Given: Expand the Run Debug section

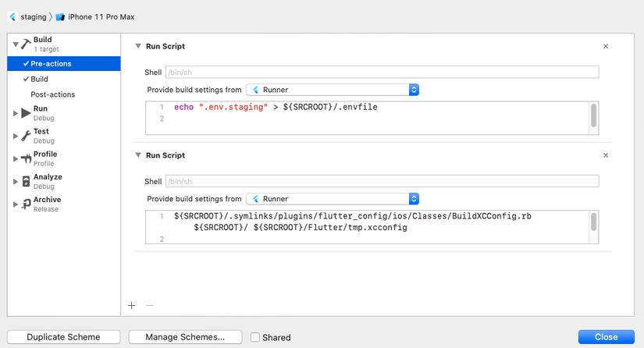Looking at the screenshot, I should tap(16, 113).
